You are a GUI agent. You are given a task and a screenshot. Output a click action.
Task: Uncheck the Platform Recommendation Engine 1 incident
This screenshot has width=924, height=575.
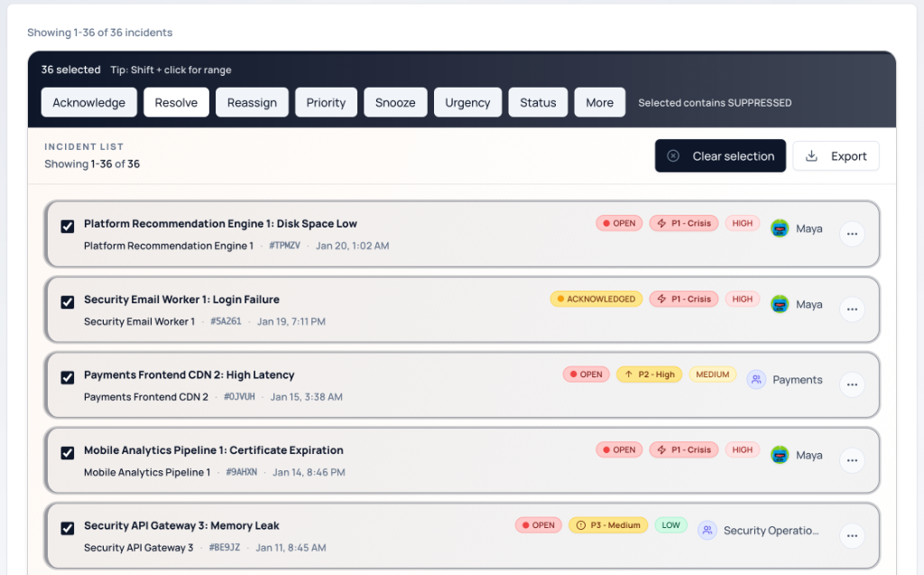68,227
